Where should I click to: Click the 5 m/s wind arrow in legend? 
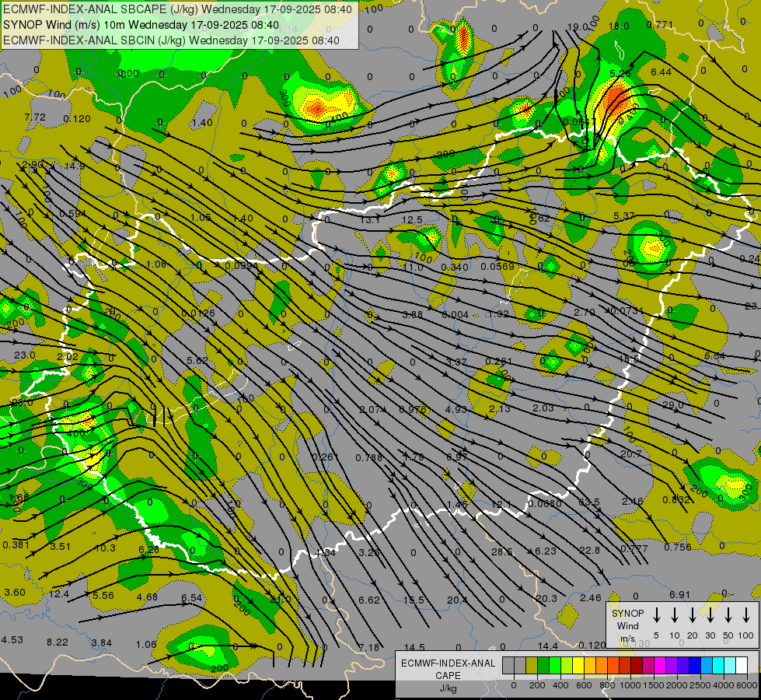(x=657, y=615)
